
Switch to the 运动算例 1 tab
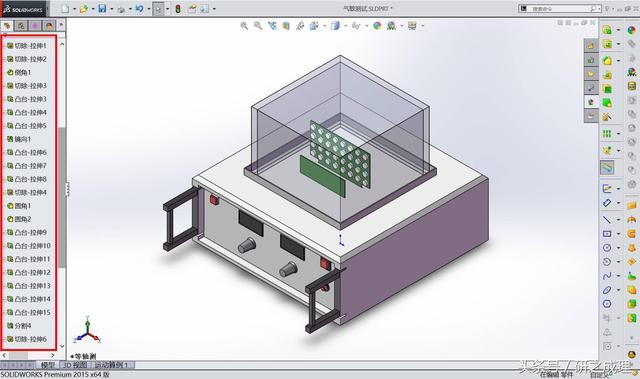111,365
